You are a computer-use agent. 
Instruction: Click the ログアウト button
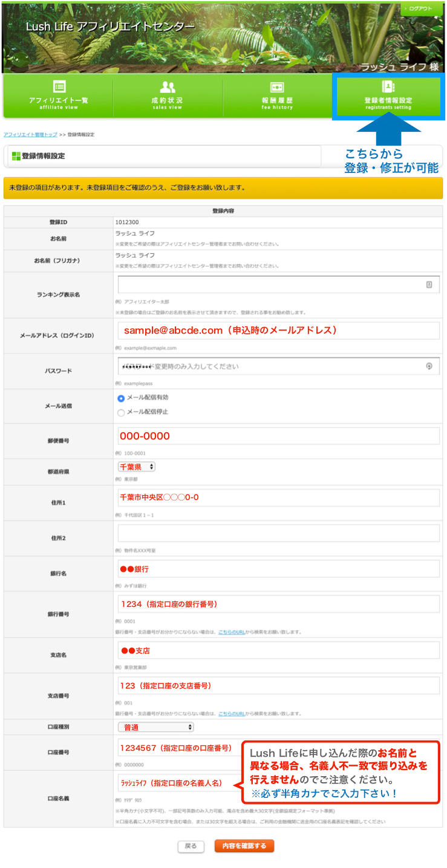click(x=420, y=8)
